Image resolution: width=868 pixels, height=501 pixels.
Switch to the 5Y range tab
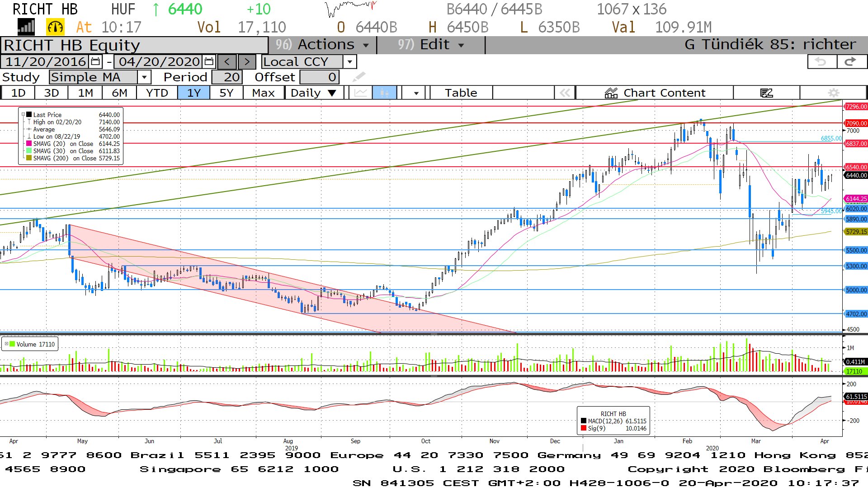[226, 93]
